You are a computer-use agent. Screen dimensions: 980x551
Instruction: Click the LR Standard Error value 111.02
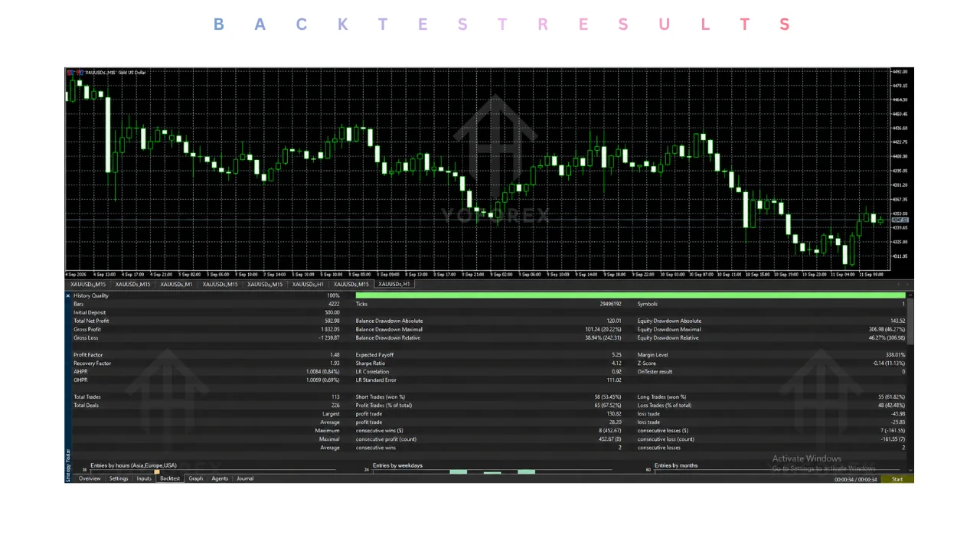(x=614, y=380)
